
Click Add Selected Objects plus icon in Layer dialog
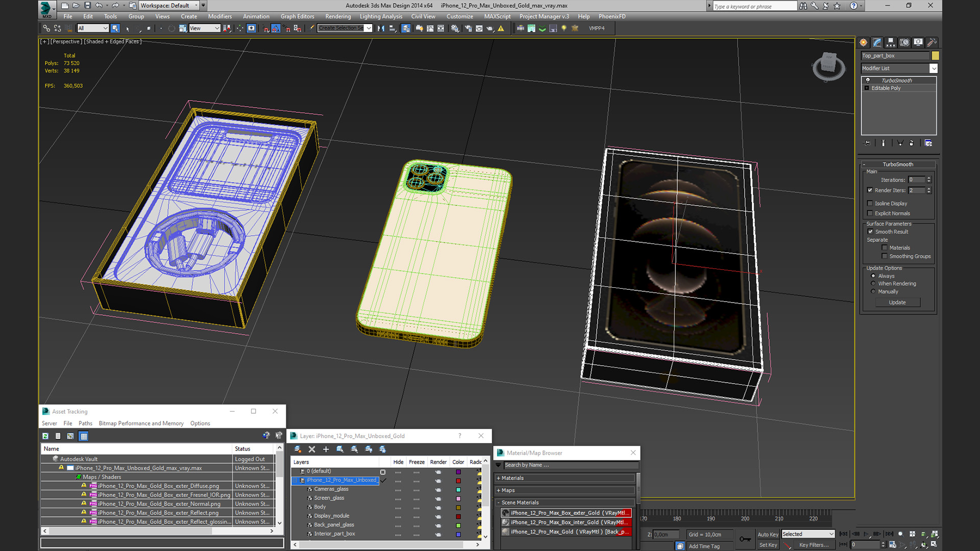point(326,449)
